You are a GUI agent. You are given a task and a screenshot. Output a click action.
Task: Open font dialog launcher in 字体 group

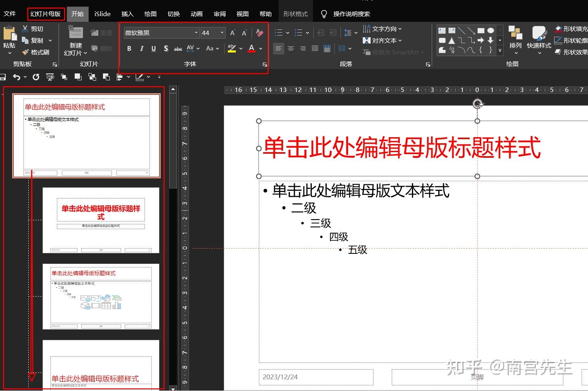tap(265, 65)
